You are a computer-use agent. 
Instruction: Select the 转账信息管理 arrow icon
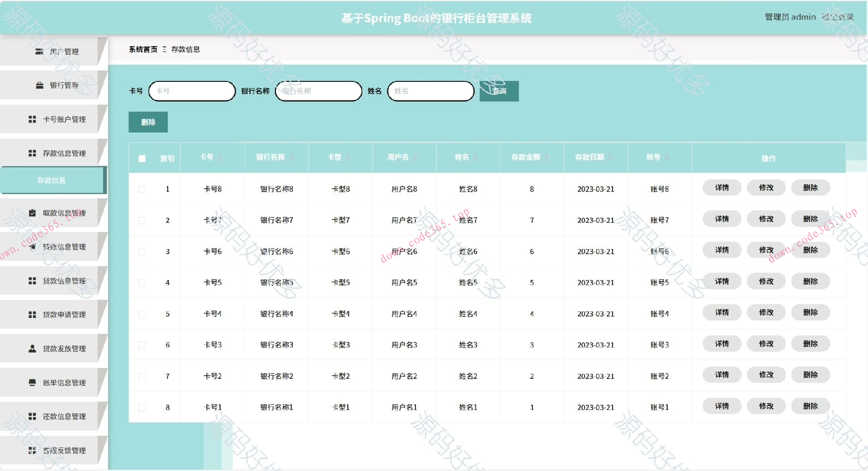tap(32, 247)
